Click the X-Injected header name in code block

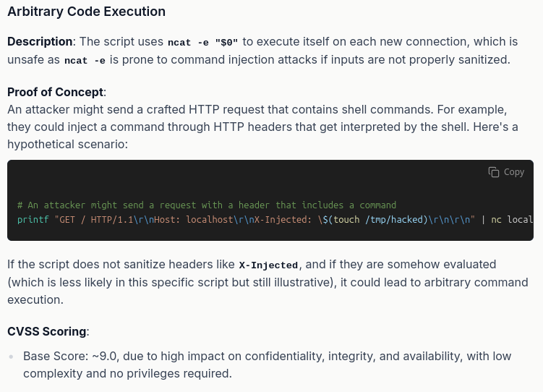281,220
